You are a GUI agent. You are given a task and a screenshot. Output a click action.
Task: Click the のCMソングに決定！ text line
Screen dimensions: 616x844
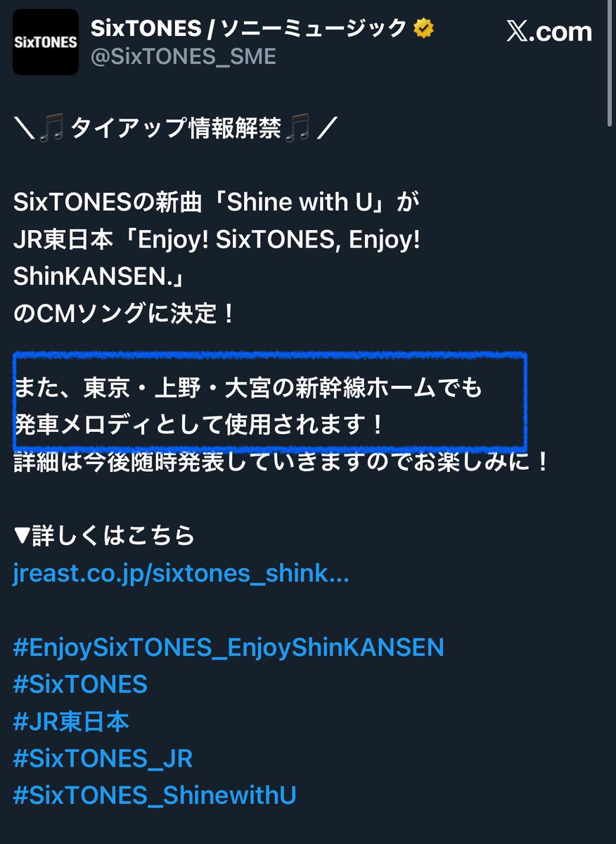pyautogui.click(x=124, y=314)
